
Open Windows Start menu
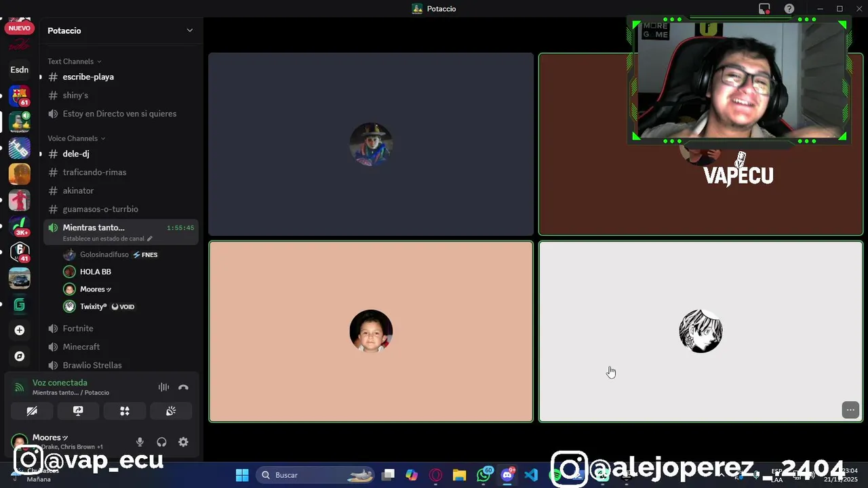(242, 475)
